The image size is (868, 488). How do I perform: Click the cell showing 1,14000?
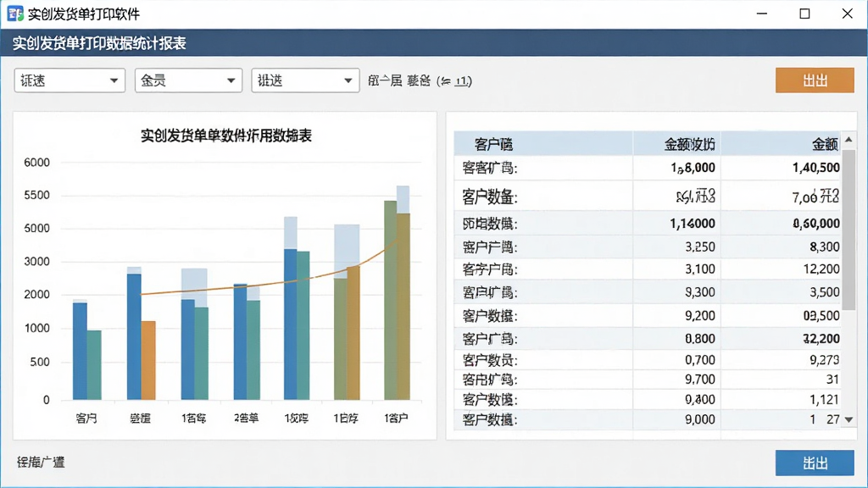click(692, 224)
